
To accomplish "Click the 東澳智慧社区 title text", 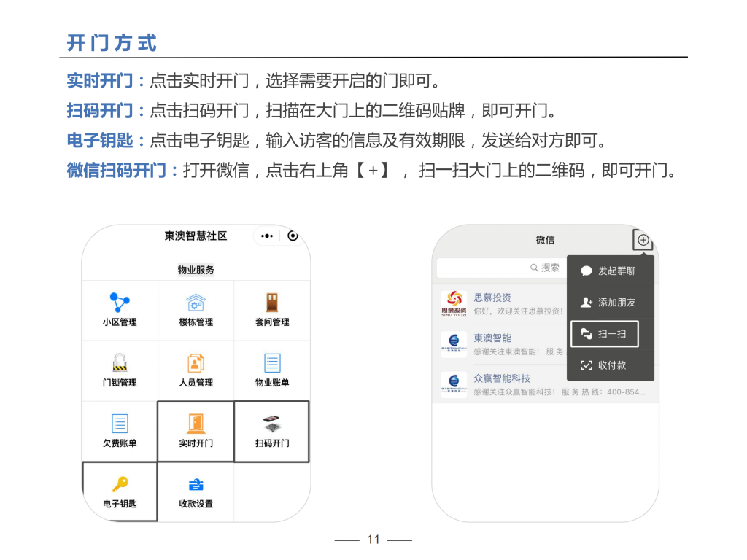I will 196,236.
